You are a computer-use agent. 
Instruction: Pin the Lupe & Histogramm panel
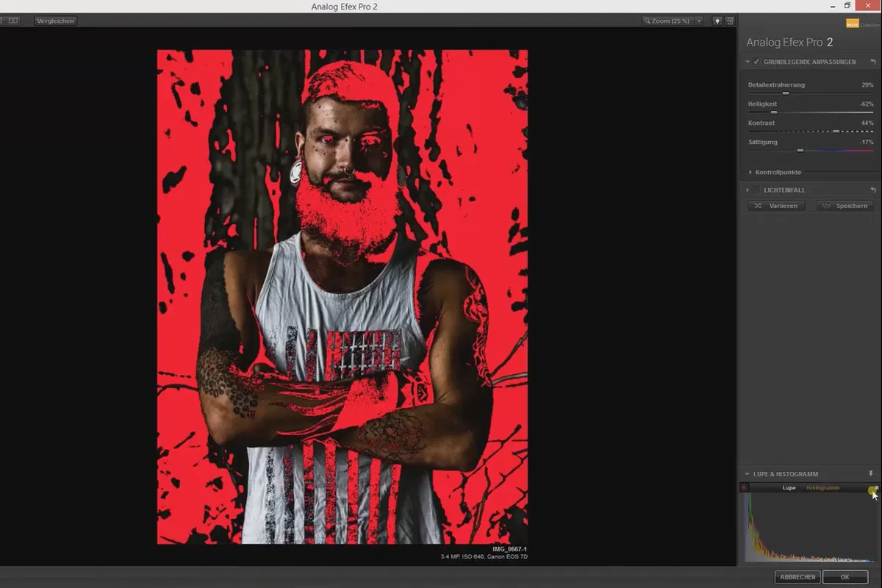click(x=871, y=474)
